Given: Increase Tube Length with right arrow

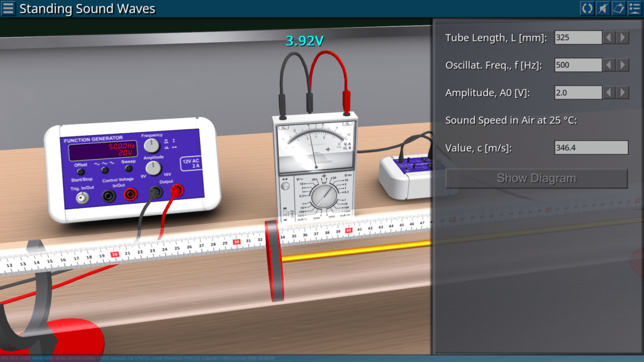Looking at the screenshot, I should [623, 38].
